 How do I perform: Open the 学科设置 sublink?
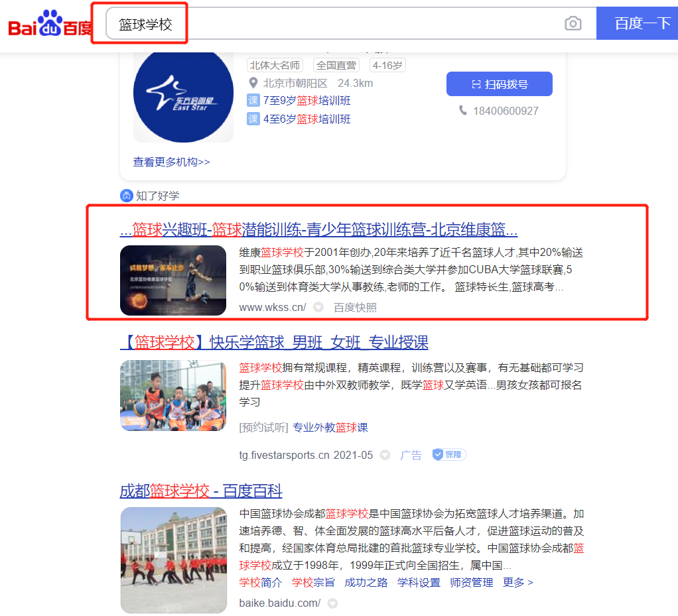(x=419, y=583)
